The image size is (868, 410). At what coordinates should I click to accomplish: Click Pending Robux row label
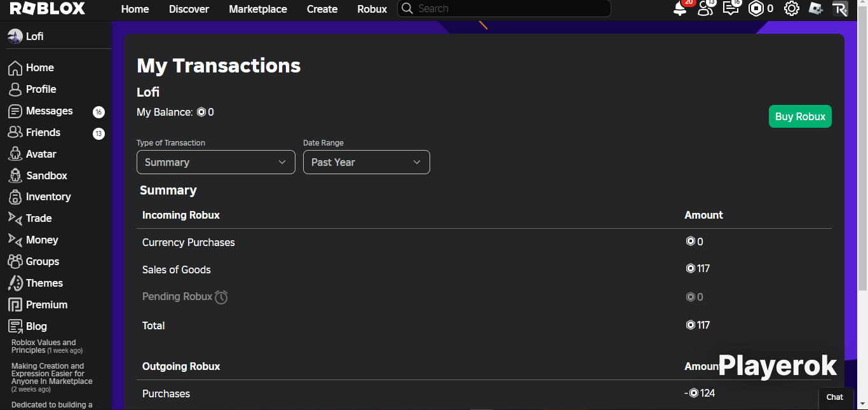pos(177,296)
